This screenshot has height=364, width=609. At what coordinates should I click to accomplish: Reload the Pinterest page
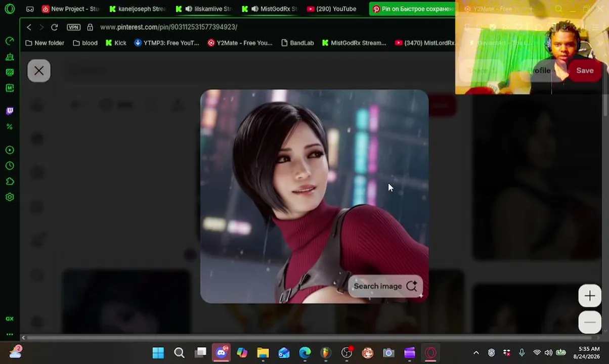coord(55,27)
